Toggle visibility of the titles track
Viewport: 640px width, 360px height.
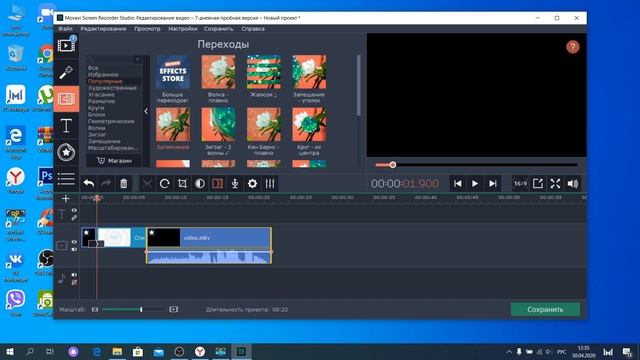(74, 211)
